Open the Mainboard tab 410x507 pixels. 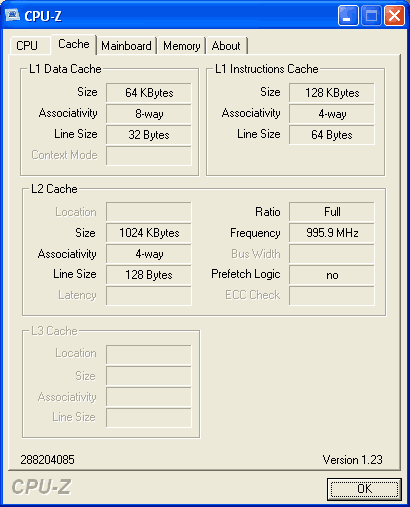tap(127, 46)
